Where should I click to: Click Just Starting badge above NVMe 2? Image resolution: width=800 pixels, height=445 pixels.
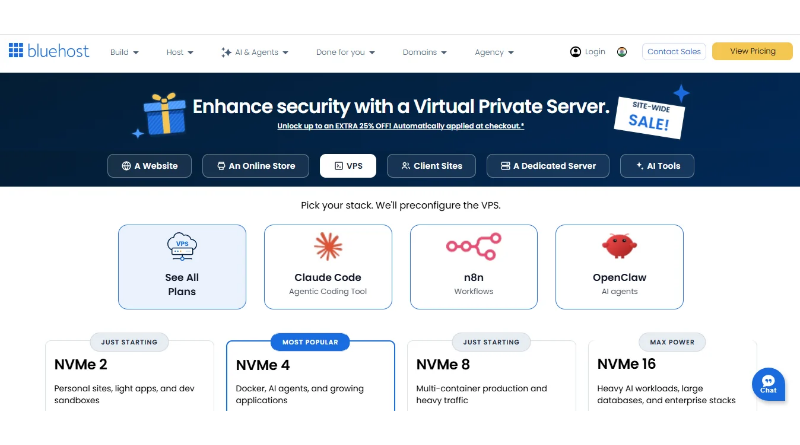(x=129, y=342)
